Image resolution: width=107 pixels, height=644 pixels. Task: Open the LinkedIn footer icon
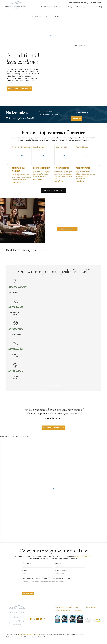(x=41, y=619)
